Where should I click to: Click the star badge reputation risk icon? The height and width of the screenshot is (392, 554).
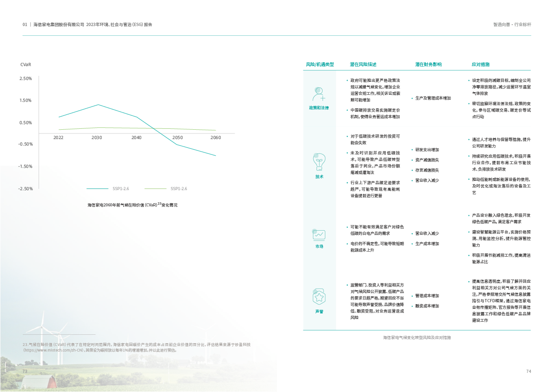click(x=319, y=295)
